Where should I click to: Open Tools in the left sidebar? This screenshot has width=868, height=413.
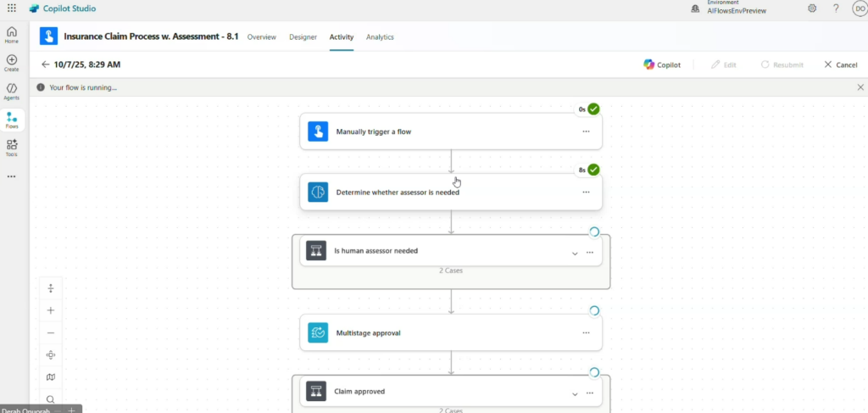(x=12, y=148)
